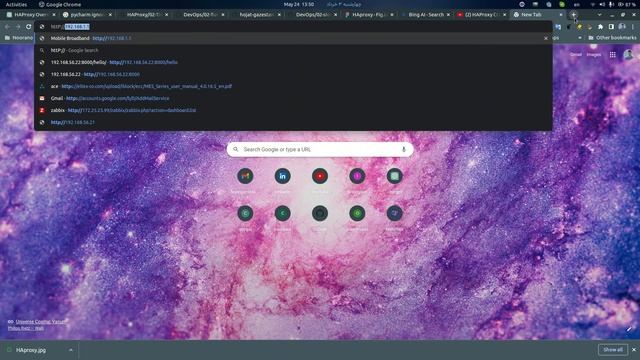This screenshot has height=360, width=640.
Task: Open the LinkedIn shortcut tile
Action: pyautogui.click(x=282, y=176)
